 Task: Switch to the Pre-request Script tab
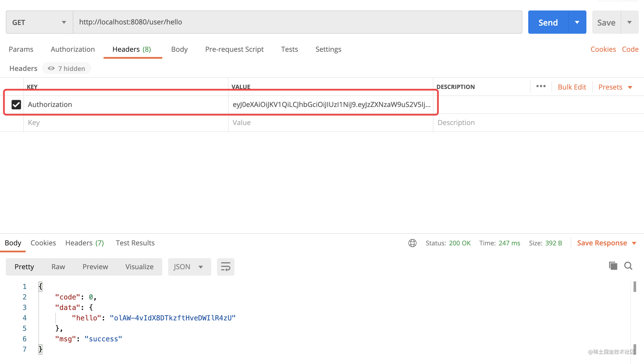tap(234, 49)
